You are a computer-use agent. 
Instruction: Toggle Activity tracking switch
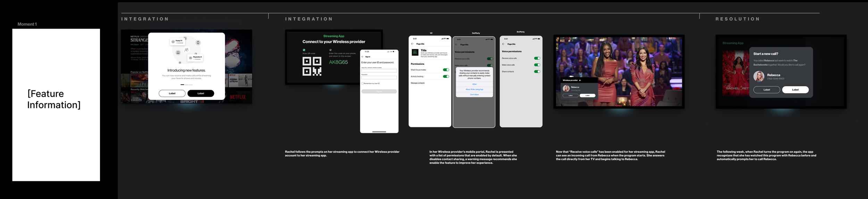pyautogui.click(x=446, y=77)
